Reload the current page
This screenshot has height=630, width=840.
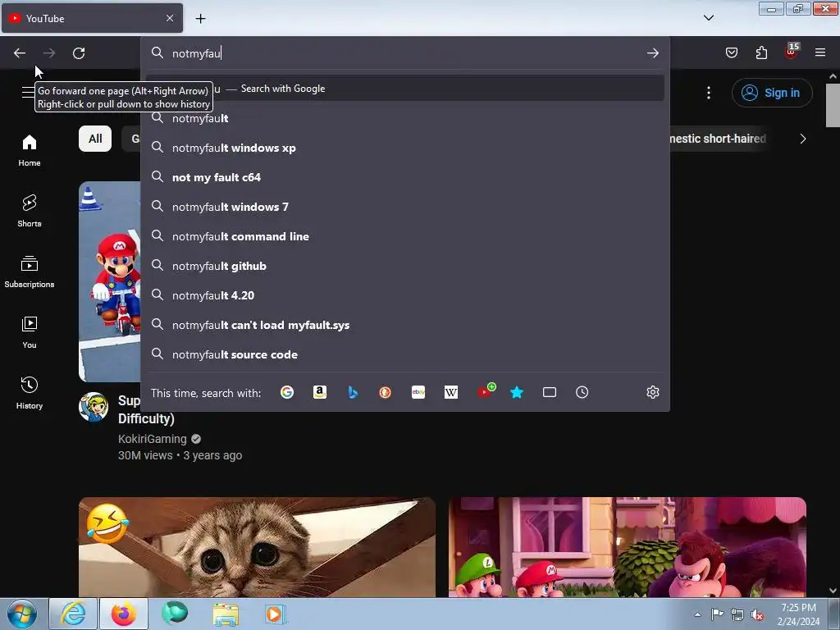coord(79,53)
